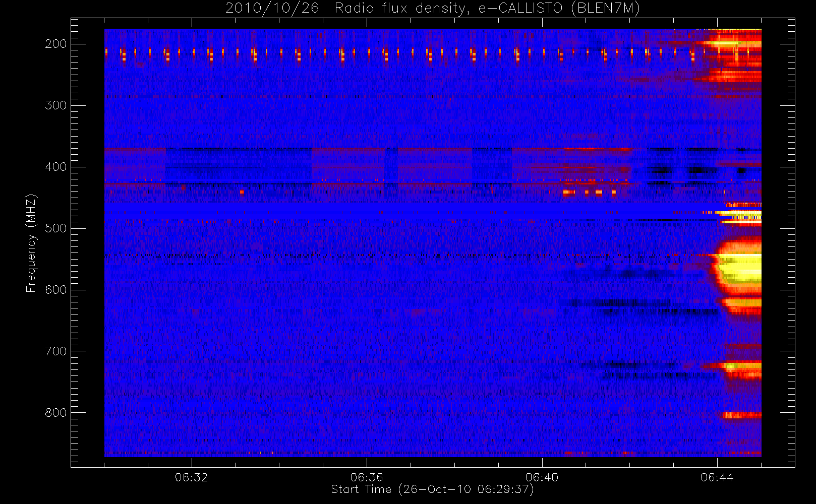The image size is (816, 504).
Task: Click the 500 frequency tick label
Action: (x=55, y=228)
